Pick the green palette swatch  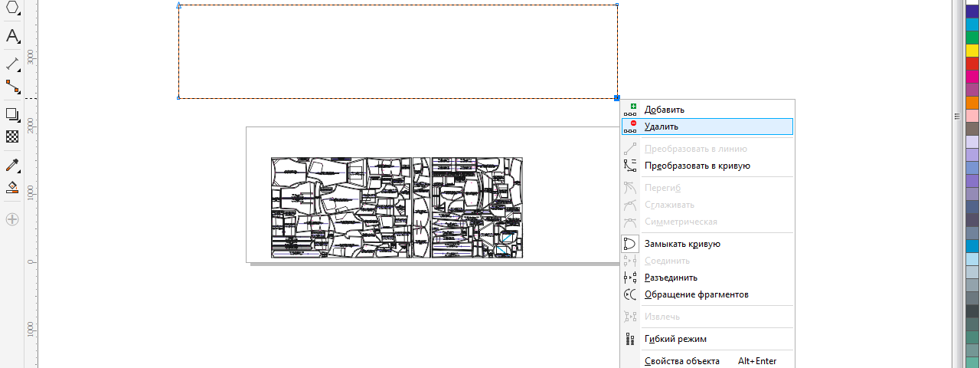pos(972,38)
